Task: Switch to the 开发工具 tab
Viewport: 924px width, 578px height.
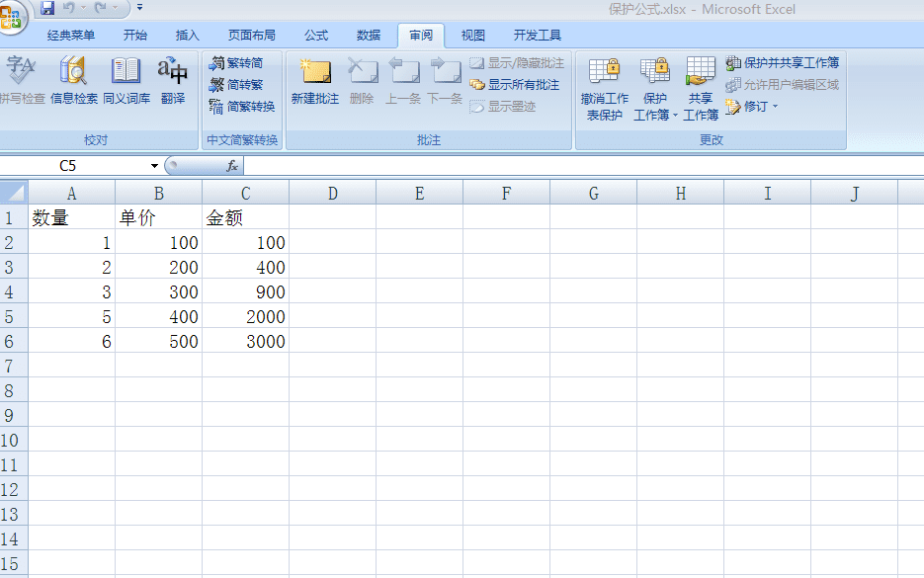Action: [537, 36]
